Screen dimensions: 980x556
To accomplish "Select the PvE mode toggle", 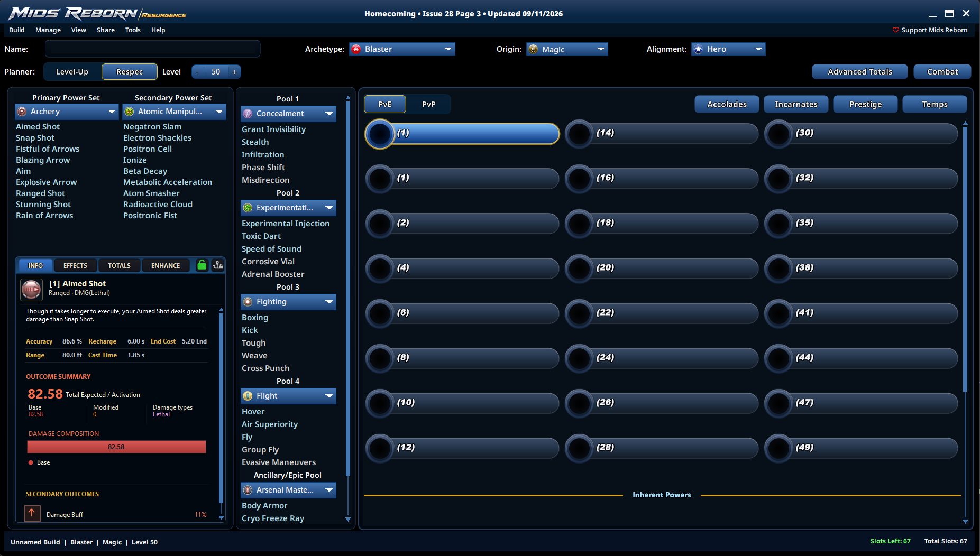I will [x=385, y=104].
